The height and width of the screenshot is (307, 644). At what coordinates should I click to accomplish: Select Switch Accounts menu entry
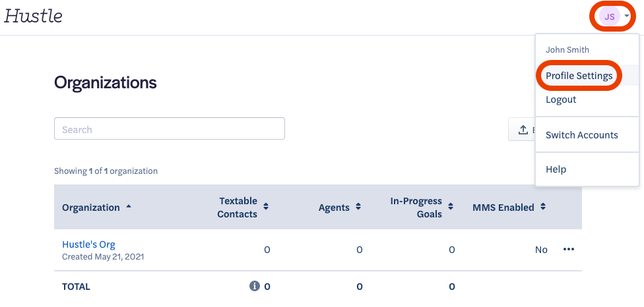coord(581,135)
